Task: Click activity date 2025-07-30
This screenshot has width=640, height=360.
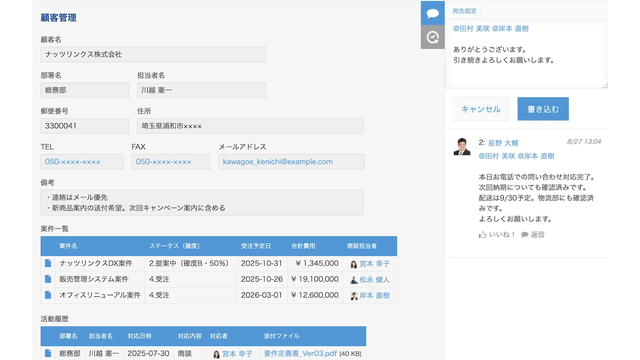Action: [x=148, y=353]
